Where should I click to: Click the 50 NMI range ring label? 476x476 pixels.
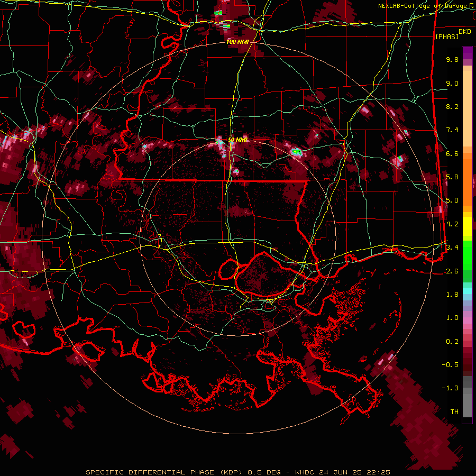tap(237, 140)
